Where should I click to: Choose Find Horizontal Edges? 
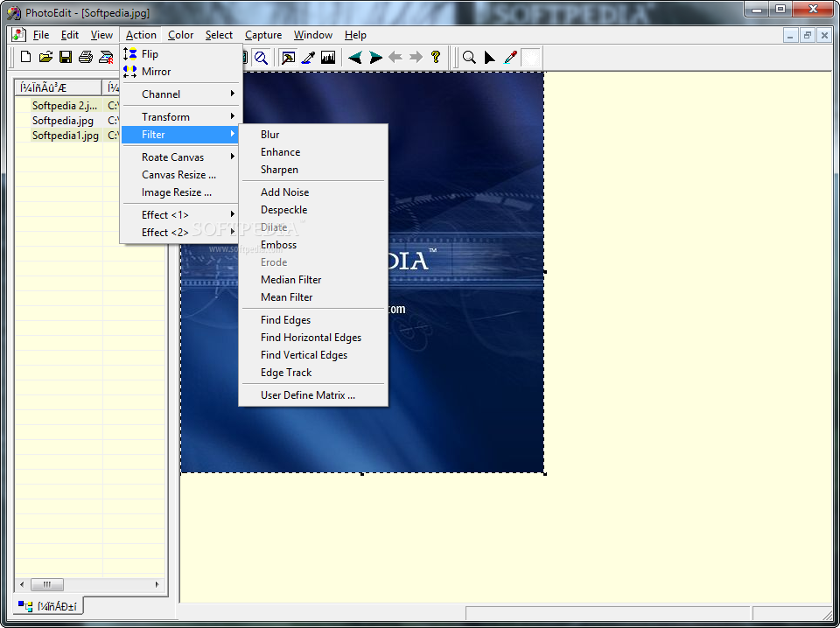[313, 338]
